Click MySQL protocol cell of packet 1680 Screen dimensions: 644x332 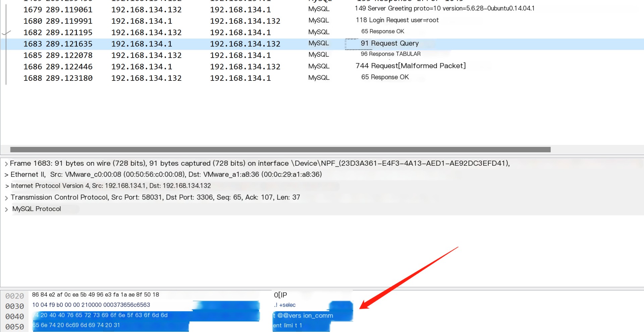pyautogui.click(x=319, y=20)
